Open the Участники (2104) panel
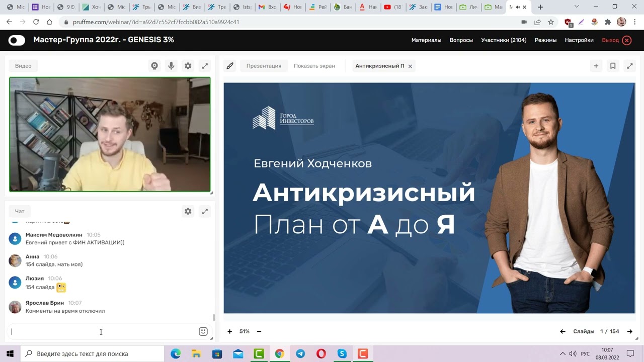644x362 pixels. tap(504, 40)
